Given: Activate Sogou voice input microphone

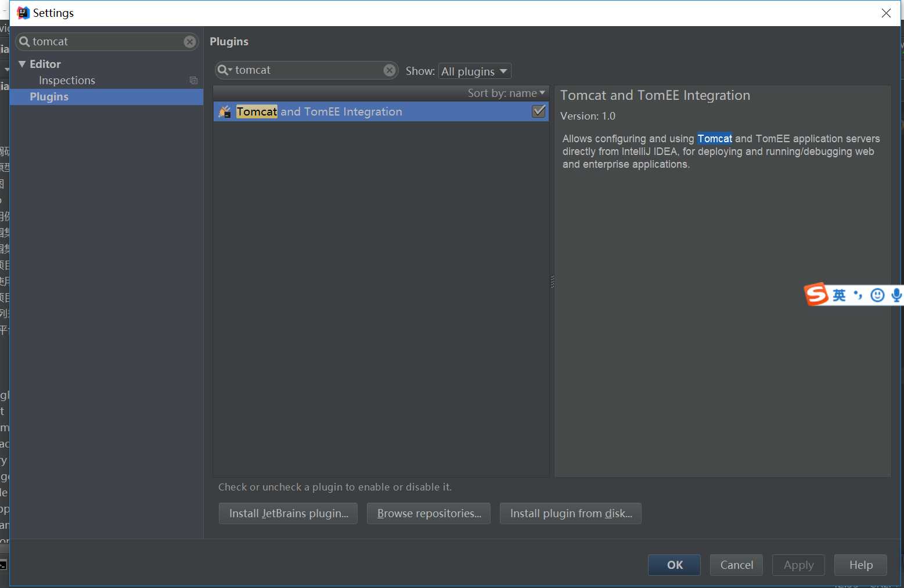Looking at the screenshot, I should pyautogui.click(x=896, y=295).
